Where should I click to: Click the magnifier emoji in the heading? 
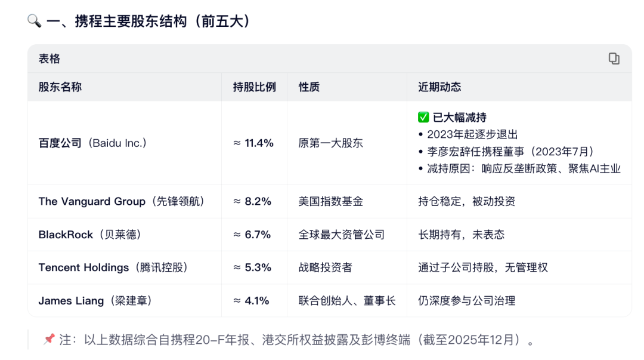[34, 21]
